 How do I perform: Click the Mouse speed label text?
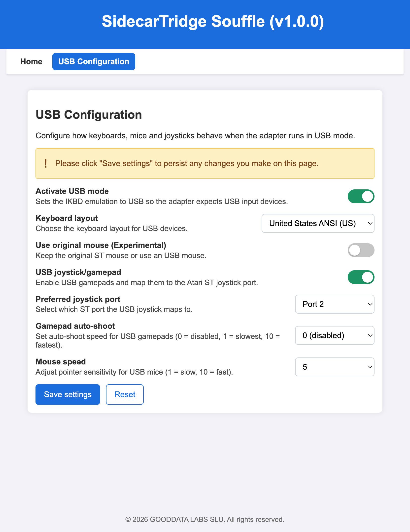(x=60, y=361)
